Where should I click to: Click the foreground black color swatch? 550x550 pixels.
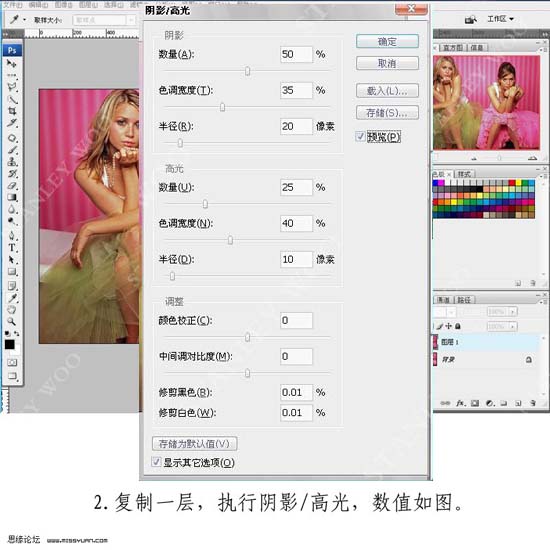coord(9,344)
